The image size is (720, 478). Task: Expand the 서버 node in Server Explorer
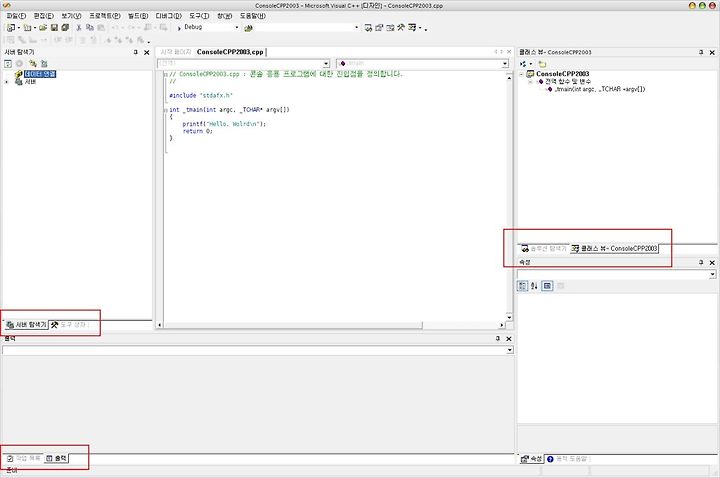[x=7, y=82]
